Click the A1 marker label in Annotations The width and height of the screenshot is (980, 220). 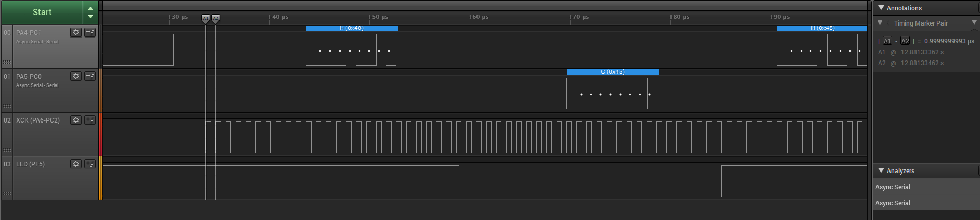click(887, 41)
